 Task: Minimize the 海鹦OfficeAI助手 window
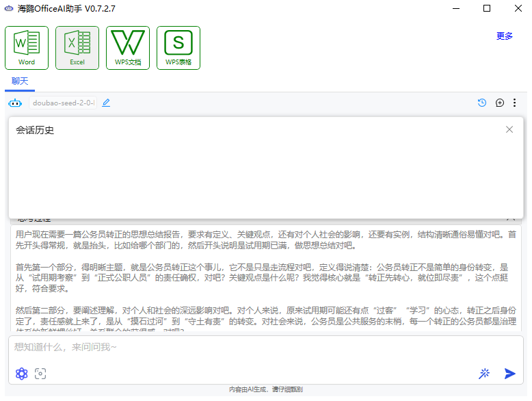pos(456,8)
